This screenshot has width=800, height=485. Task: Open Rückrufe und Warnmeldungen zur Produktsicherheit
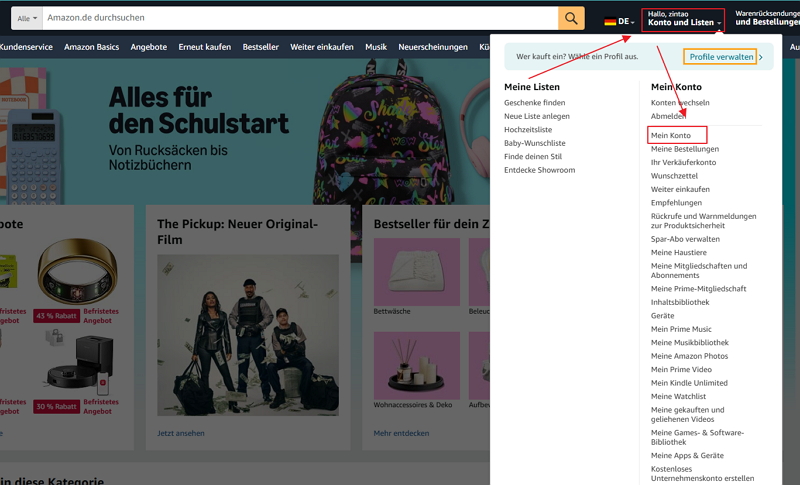703,221
